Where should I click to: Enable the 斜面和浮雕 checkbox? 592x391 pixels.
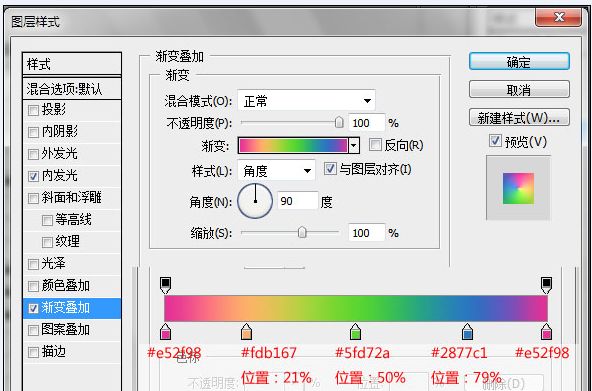33,198
